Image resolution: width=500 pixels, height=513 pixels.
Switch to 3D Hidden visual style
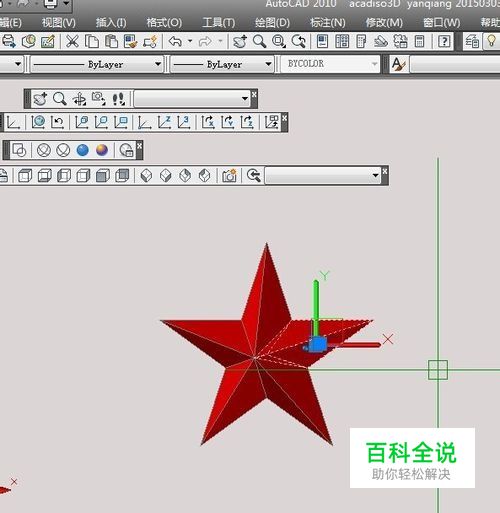[63, 150]
